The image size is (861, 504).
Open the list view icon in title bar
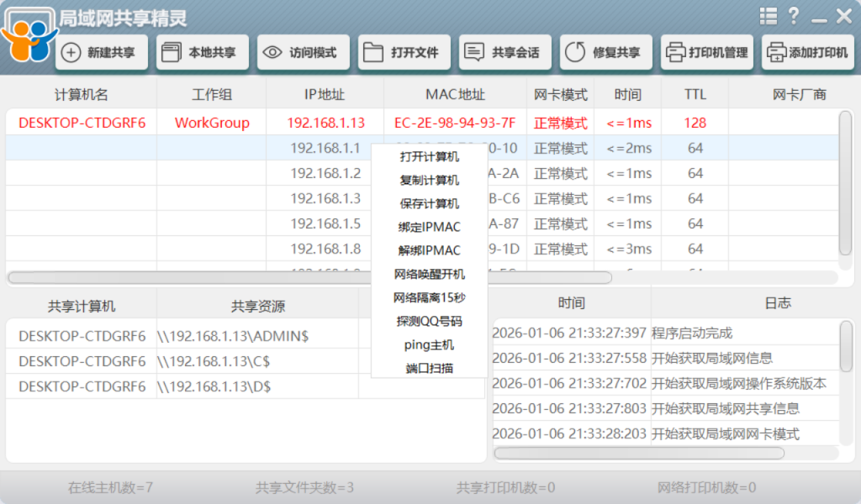pyautogui.click(x=768, y=16)
